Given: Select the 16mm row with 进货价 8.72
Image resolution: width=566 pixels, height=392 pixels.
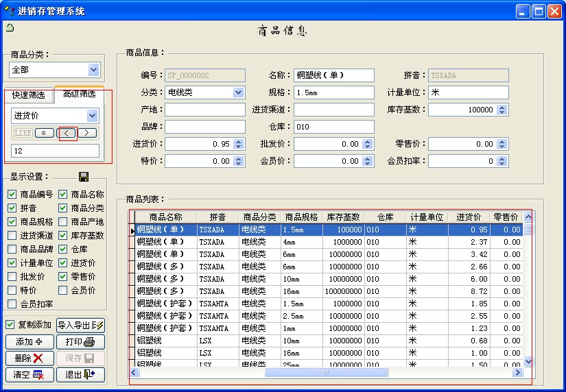Looking at the screenshot, I should 329,291.
